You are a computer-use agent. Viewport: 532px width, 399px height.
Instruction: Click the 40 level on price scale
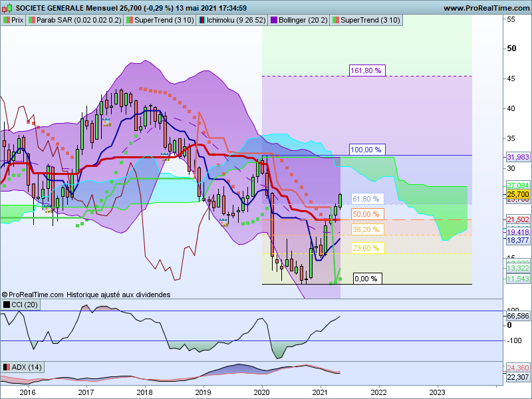(x=511, y=108)
